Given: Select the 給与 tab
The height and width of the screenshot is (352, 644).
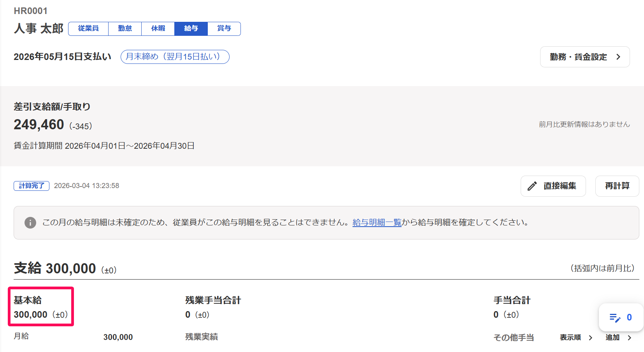Looking at the screenshot, I should click(191, 28).
